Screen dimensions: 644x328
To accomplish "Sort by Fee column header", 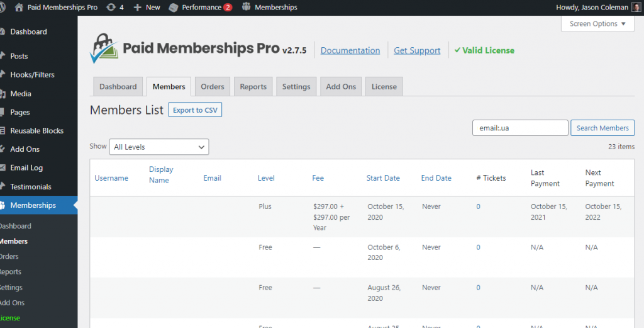I will click(318, 178).
